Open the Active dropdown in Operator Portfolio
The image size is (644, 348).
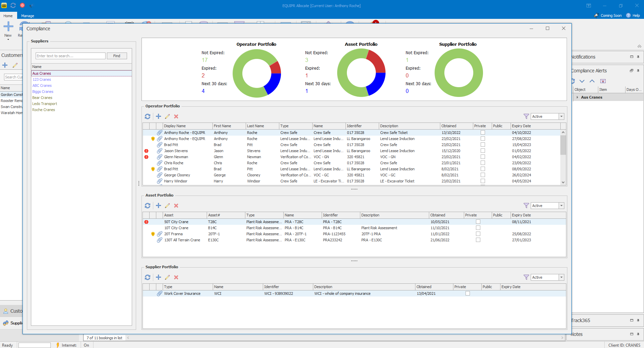(x=561, y=116)
